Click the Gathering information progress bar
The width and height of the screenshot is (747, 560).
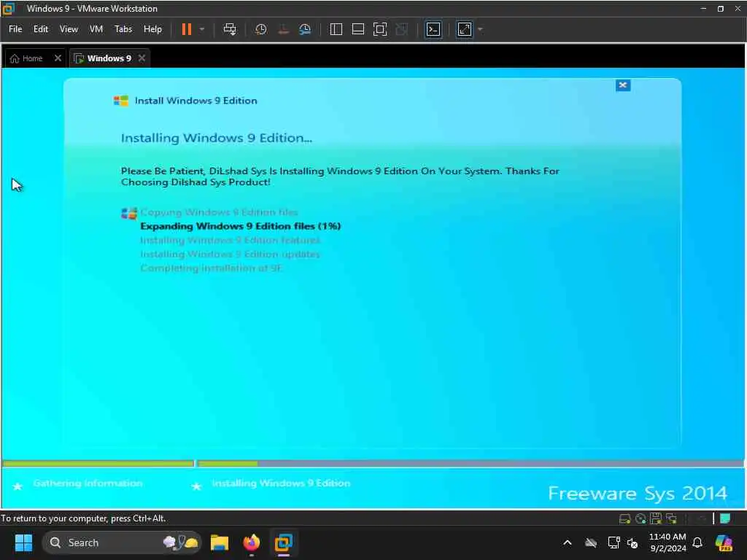(98, 463)
